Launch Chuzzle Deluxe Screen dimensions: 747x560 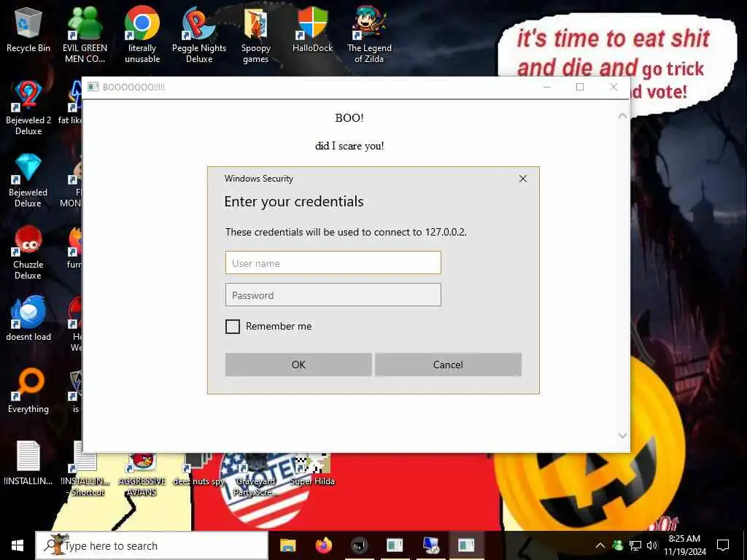tap(28, 252)
